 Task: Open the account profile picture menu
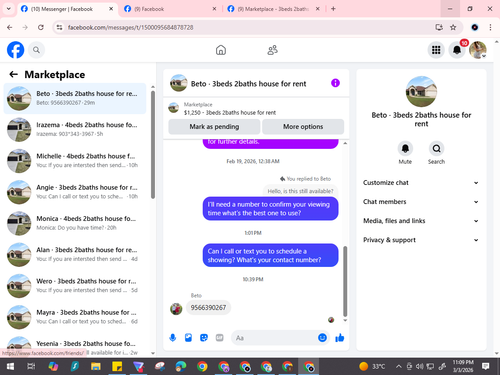pos(478,50)
